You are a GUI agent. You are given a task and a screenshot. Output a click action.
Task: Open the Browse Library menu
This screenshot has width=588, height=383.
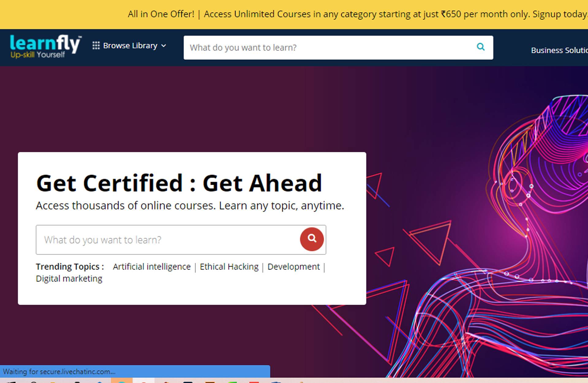click(x=130, y=46)
